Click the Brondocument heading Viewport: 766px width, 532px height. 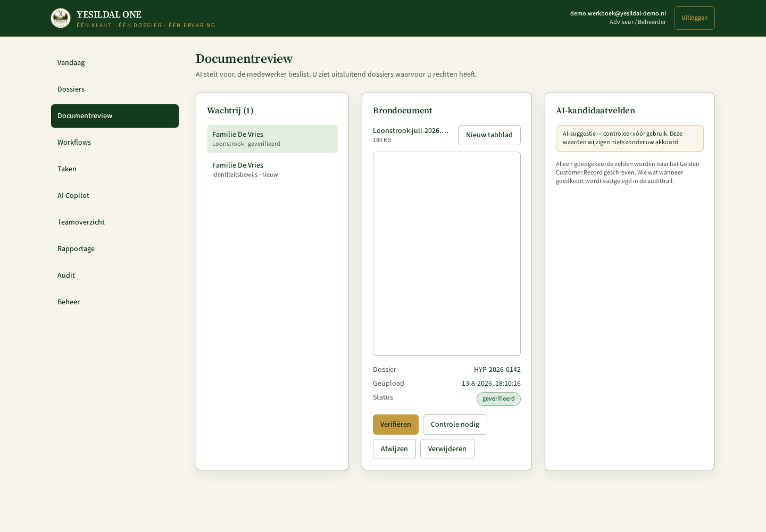[x=403, y=111]
